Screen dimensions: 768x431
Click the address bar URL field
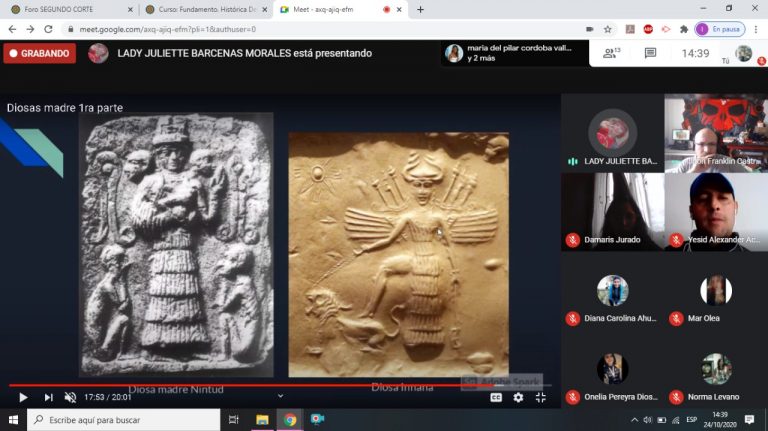point(323,29)
